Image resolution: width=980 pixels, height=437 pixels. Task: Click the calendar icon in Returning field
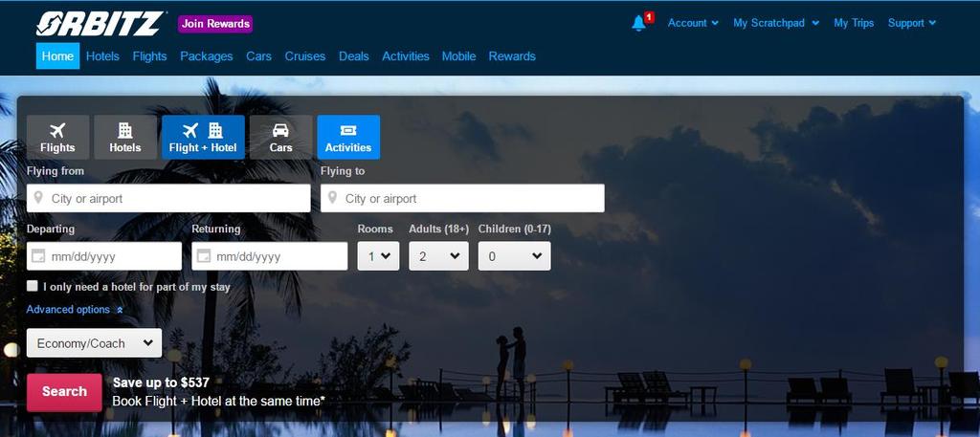click(x=203, y=256)
